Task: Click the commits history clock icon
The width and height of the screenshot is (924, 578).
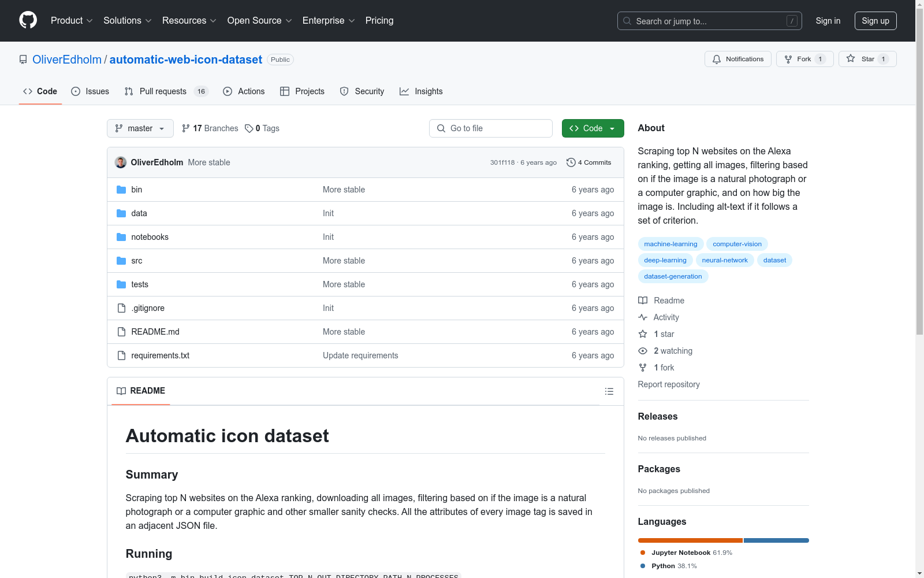Action: (571, 162)
